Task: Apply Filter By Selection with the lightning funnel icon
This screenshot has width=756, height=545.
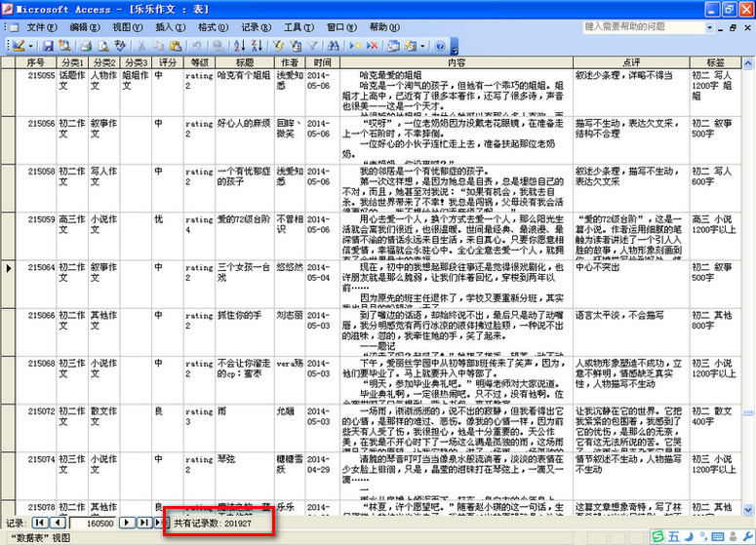Action: (278, 46)
